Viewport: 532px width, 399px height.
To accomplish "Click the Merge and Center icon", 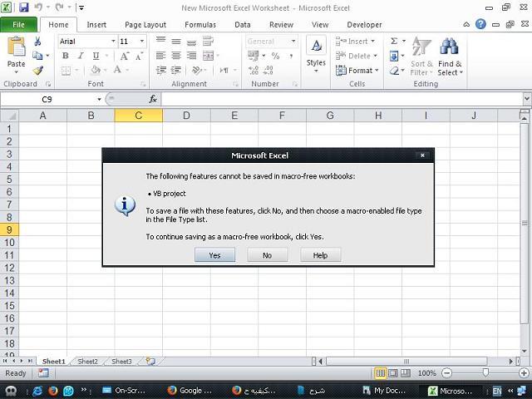I will click(x=208, y=56).
